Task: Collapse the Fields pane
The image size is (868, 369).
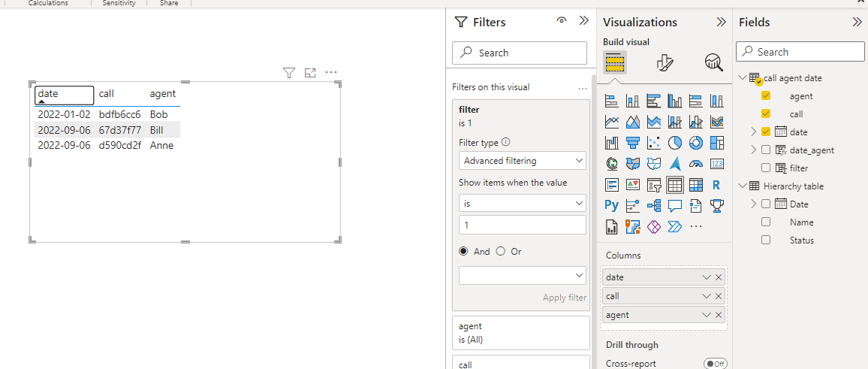Action: pos(857,22)
